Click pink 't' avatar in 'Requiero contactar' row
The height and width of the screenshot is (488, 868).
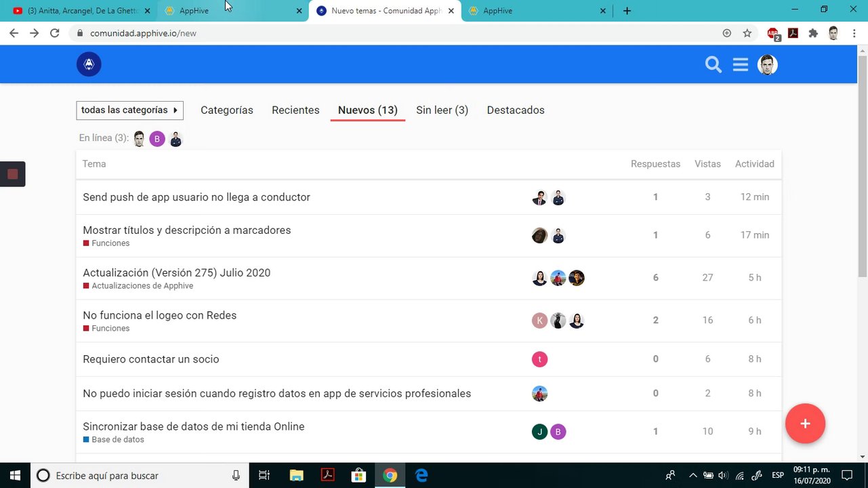pos(539,359)
